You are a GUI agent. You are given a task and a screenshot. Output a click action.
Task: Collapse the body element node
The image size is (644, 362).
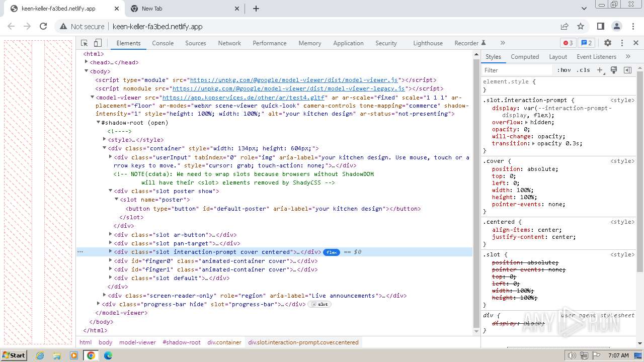(87, 71)
